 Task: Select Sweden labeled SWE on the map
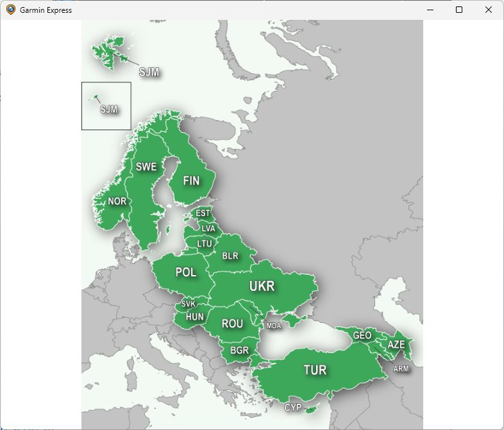tap(146, 167)
